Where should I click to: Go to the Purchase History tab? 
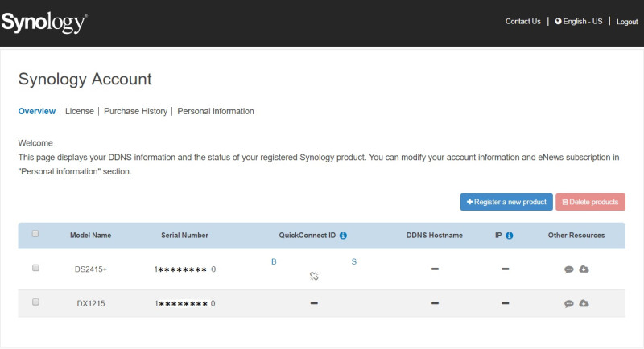135,111
